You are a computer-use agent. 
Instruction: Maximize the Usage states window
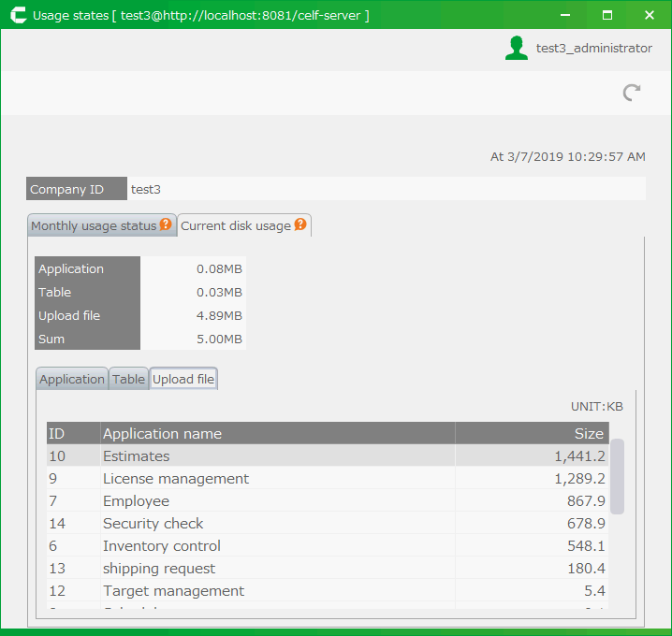point(606,15)
